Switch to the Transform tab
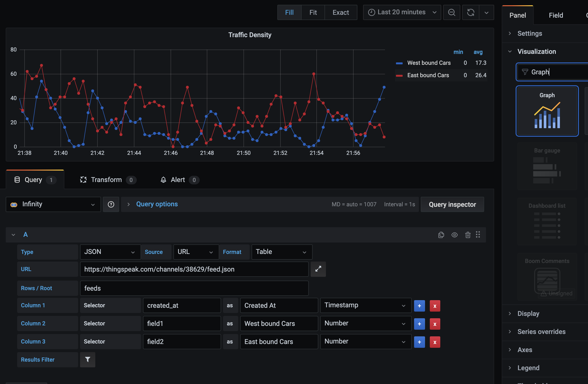The image size is (588, 384). click(x=106, y=180)
